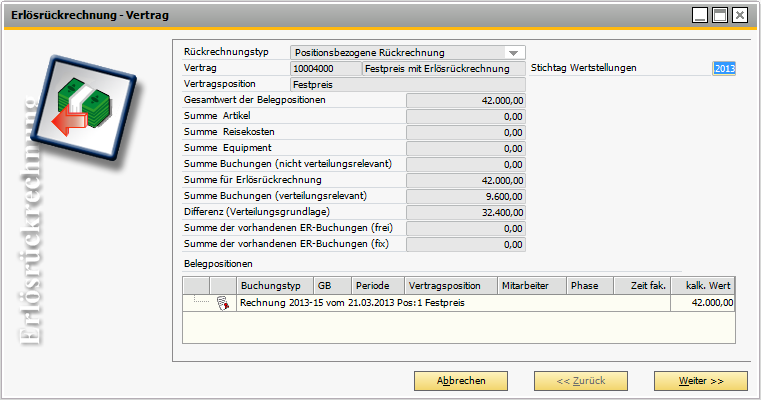Click the Gesamtwert der Belegpositionen value 42.000,00
761x400 pixels.
click(x=466, y=100)
